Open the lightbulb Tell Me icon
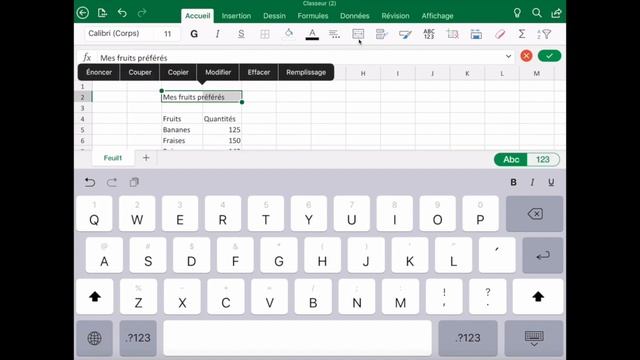Viewport: 640px width, 360px height. pyautogui.click(x=517, y=13)
